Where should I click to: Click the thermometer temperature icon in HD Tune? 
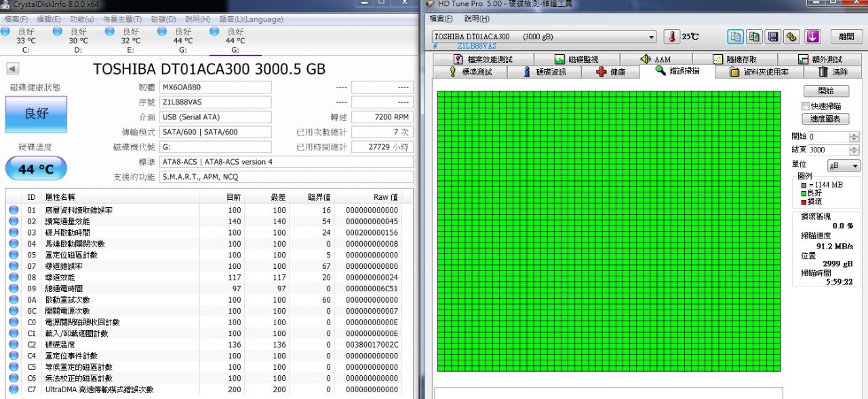671,37
